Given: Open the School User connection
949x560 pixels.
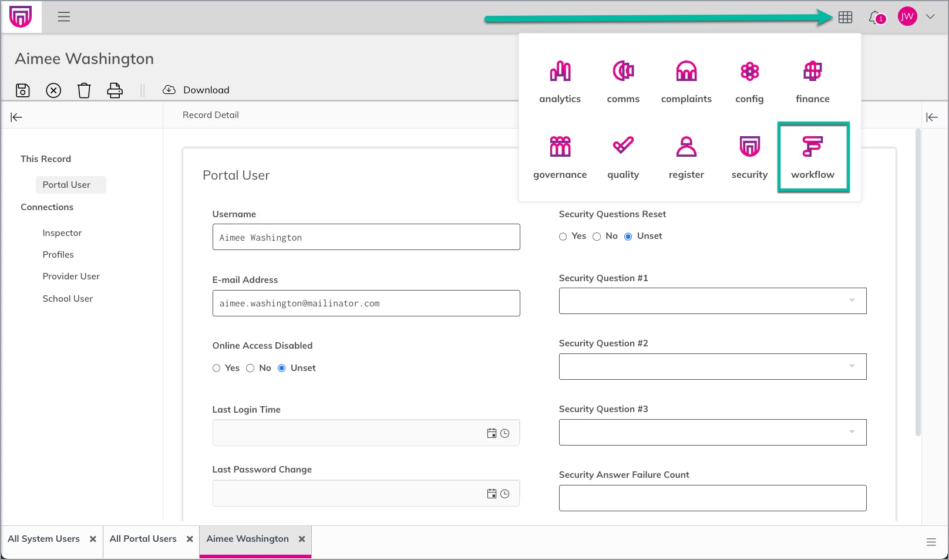Looking at the screenshot, I should 68,299.
